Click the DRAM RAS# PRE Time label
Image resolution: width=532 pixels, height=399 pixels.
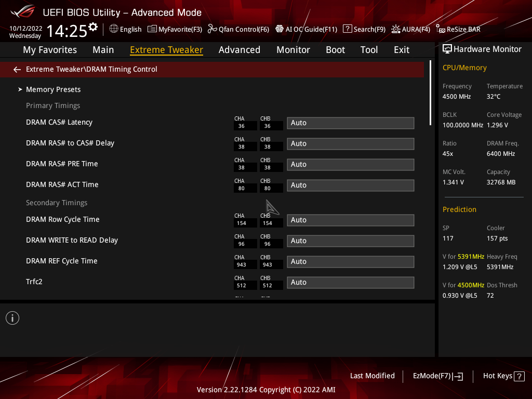(x=62, y=164)
